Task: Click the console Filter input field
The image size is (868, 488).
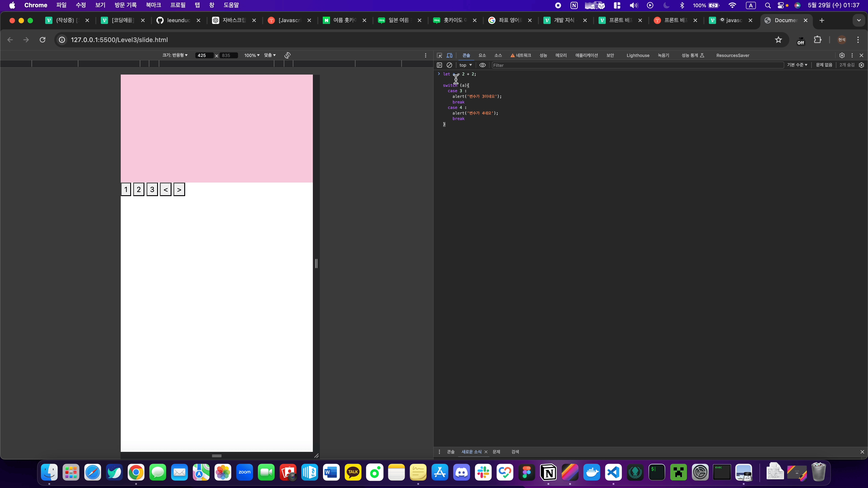Action: click(x=637, y=65)
